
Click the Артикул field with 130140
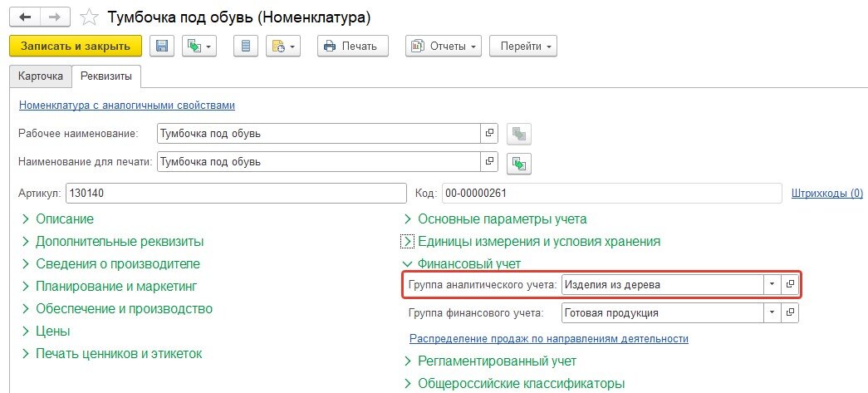tap(236, 194)
